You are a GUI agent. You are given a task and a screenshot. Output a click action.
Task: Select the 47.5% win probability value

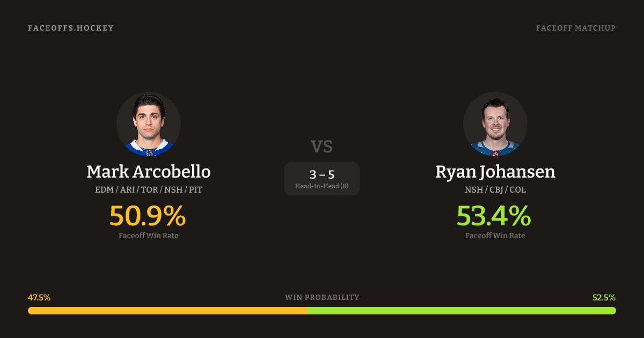tap(39, 297)
